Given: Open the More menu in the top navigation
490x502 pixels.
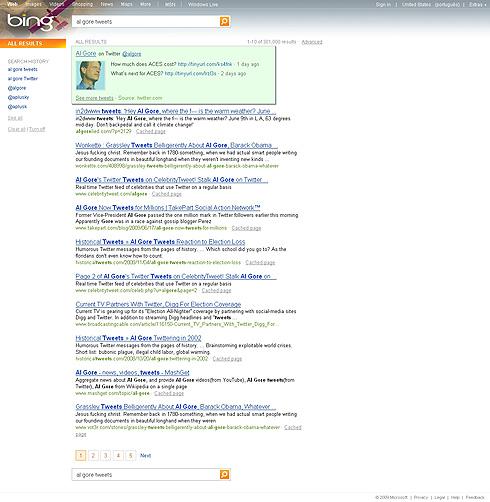Looking at the screenshot, I should tap(145, 4).
